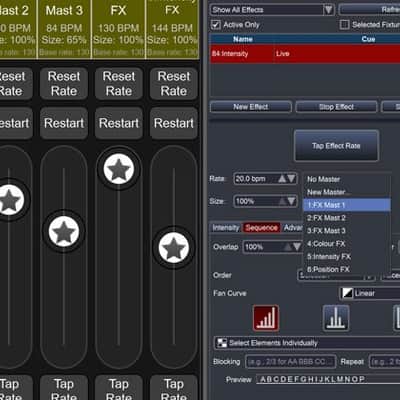Click Restart under 144 BPM FX
The width and height of the screenshot is (400, 400).
coord(174,123)
